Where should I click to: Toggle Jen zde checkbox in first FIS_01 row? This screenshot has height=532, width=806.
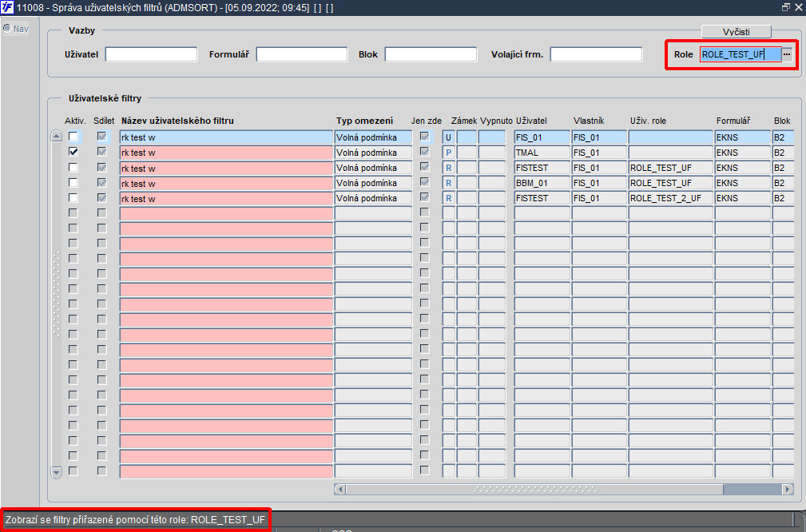click(425, 137)
